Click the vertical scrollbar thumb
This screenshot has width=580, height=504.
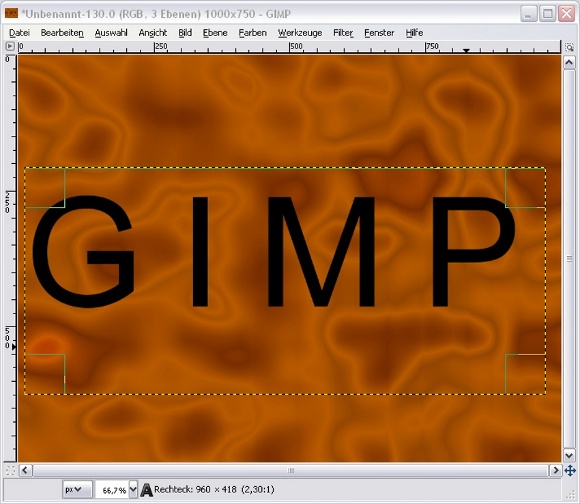click(x=569, y=259)
